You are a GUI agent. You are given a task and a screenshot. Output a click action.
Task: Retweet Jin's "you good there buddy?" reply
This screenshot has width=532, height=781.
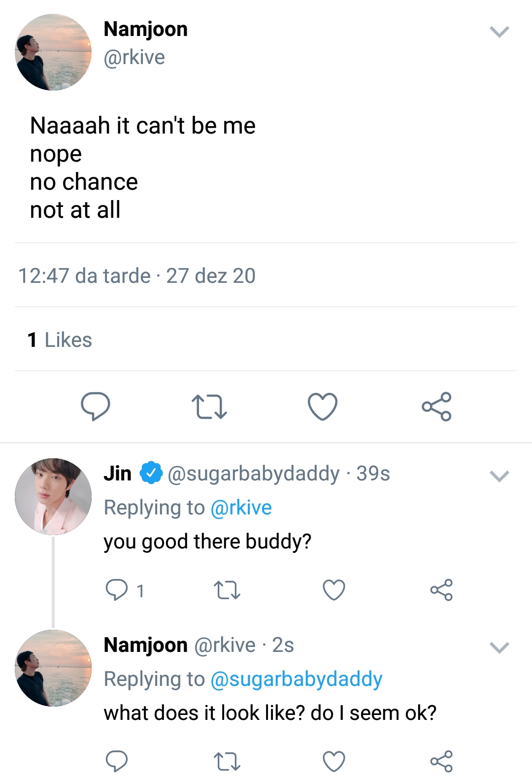(227, 590)
